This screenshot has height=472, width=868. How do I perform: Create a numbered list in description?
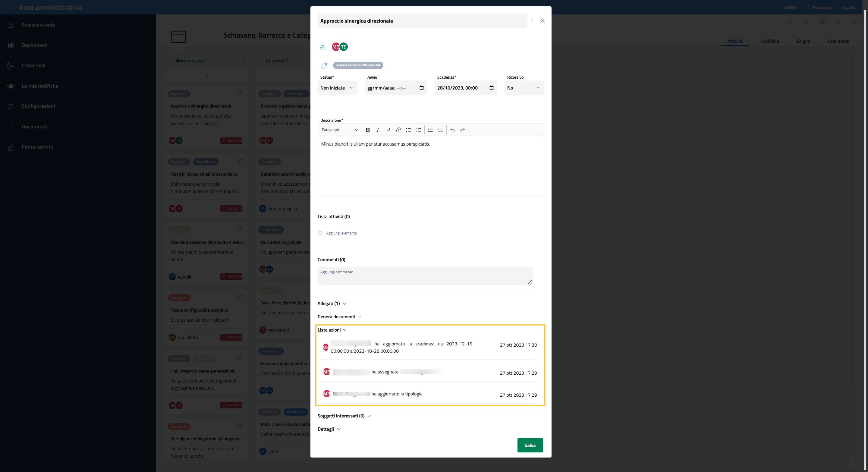click(419, 130)
